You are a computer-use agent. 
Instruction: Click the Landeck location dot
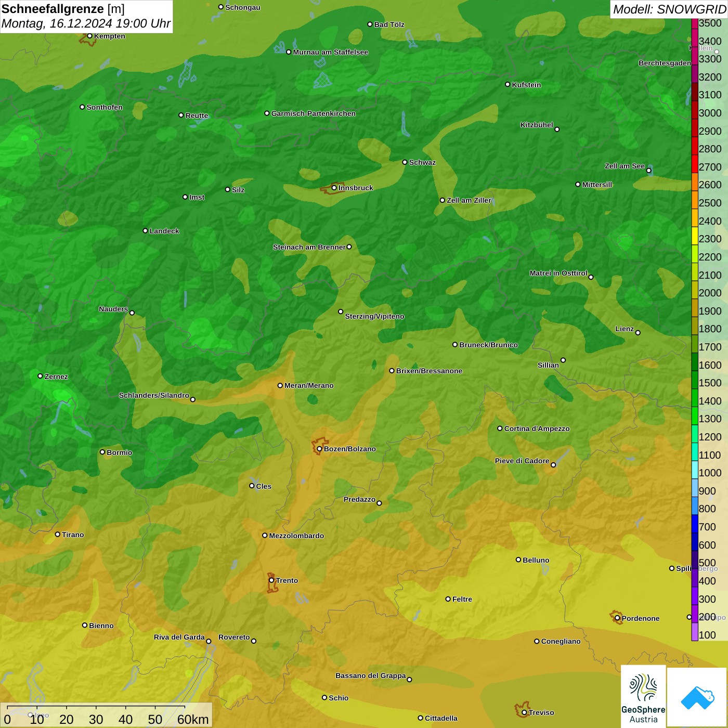click(145, 230)
